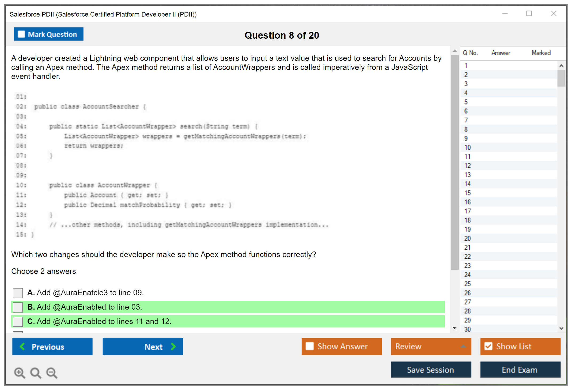Toggle the Mark Question checkbox button
The width and height of the screenshot is (574, 392).
pos(22,34)
